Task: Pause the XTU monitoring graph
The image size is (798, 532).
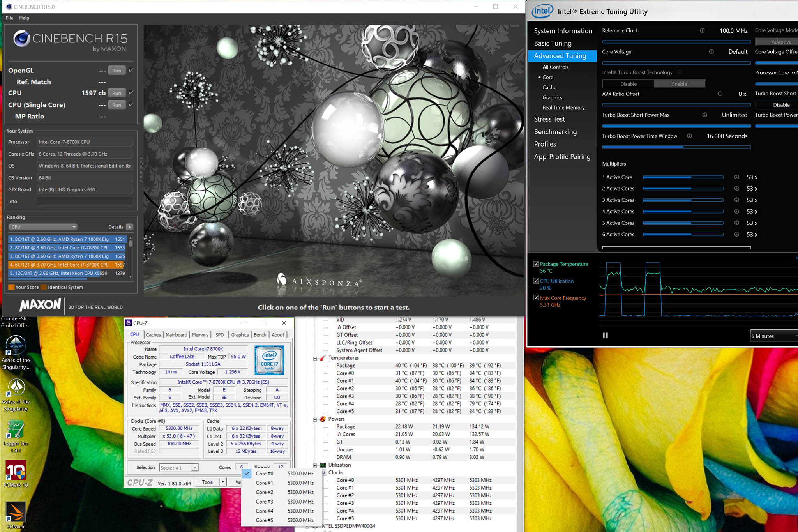Action: point(605,336)
